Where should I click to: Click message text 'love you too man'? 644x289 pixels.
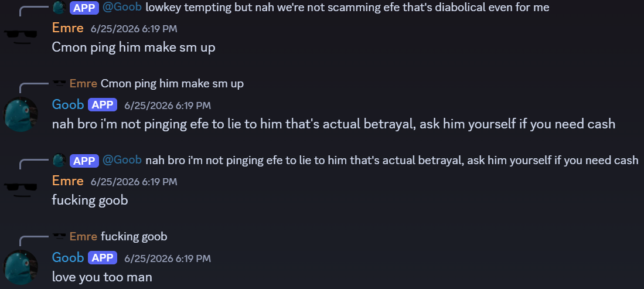[x=102, y=276]
